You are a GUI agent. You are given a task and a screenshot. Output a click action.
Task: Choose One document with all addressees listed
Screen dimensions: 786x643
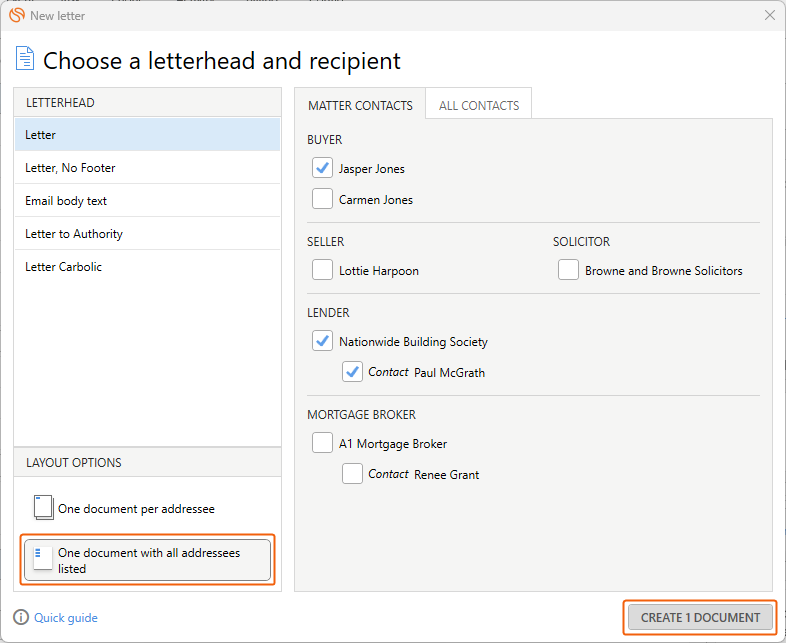[x=147, y=560]
